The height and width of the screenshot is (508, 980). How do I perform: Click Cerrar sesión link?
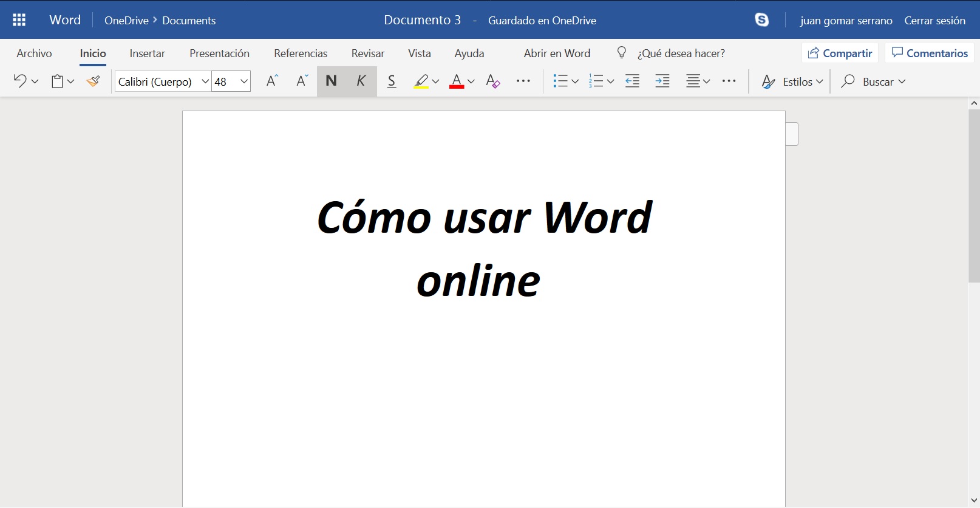934,21
